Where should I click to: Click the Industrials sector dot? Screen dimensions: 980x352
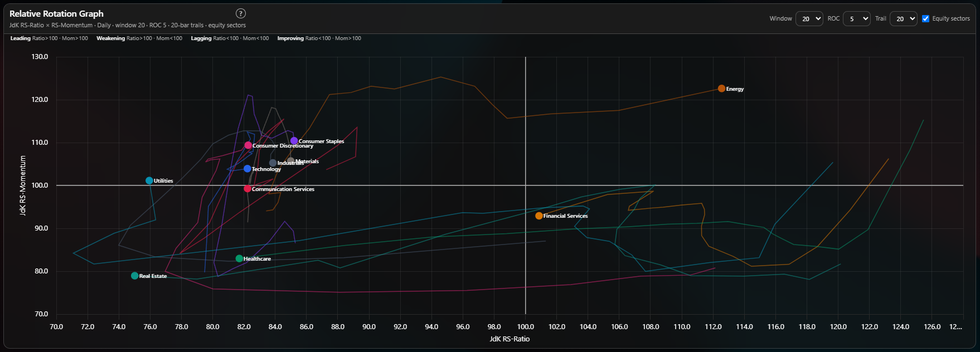(x=273, y=163)
